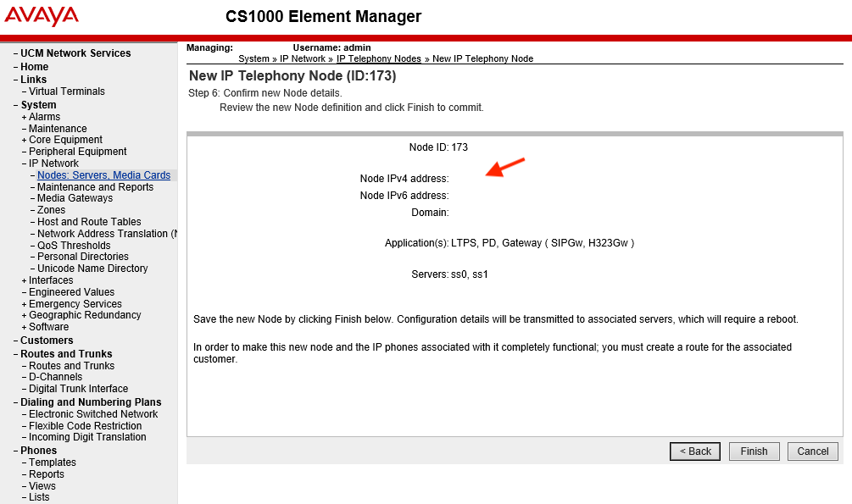Open Host and Route Tables
This screenshot has height=504, width=852.
coord(89,222)
